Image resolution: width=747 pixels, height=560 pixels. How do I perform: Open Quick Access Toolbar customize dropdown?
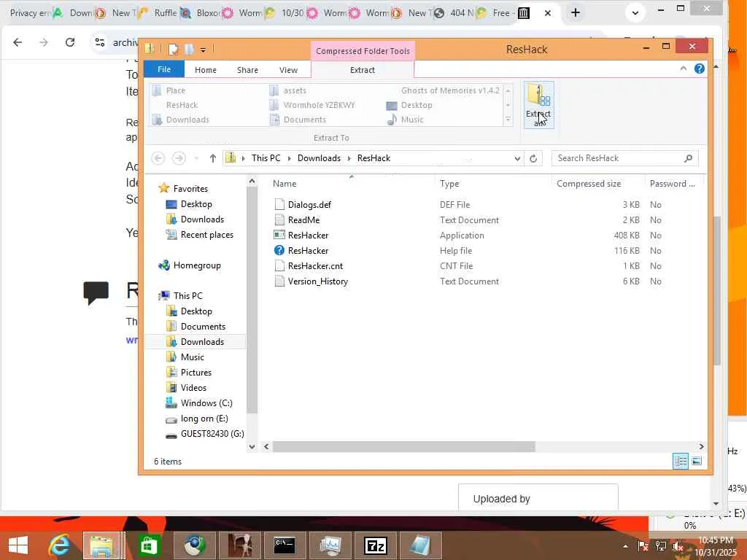pyautogui.click(x=203, y=50)
